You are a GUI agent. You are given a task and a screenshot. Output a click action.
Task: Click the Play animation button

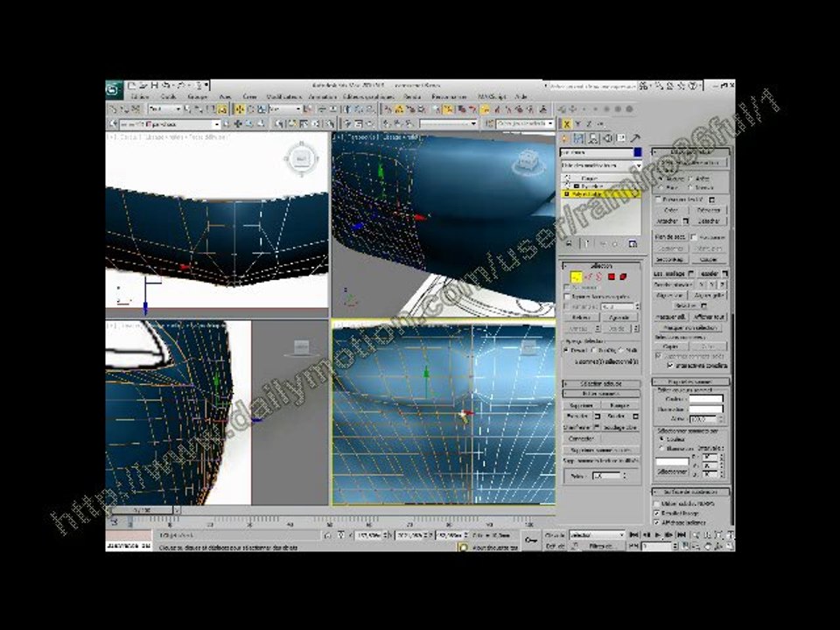pyautogui.click(x=658, y=535)
